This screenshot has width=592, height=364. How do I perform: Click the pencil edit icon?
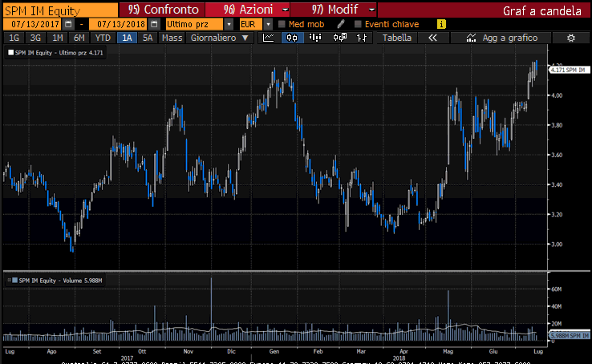[340, 24]
